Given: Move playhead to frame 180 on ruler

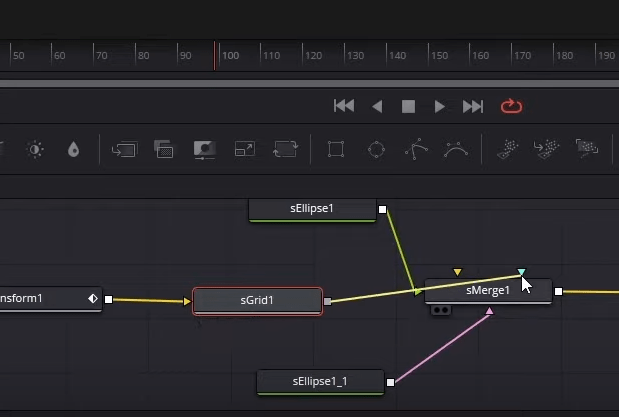Looking at the screenshot, I should coord(565,56).
